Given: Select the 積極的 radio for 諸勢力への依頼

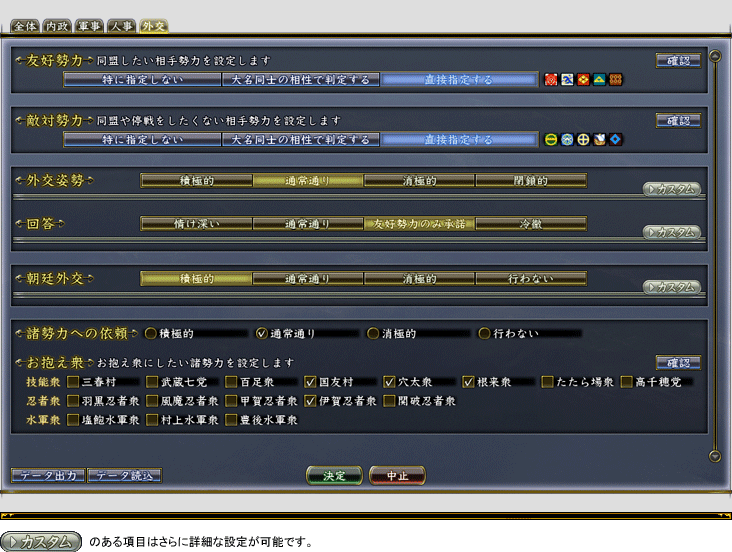Looking at the screenshot, I should (x=151, y=333).
